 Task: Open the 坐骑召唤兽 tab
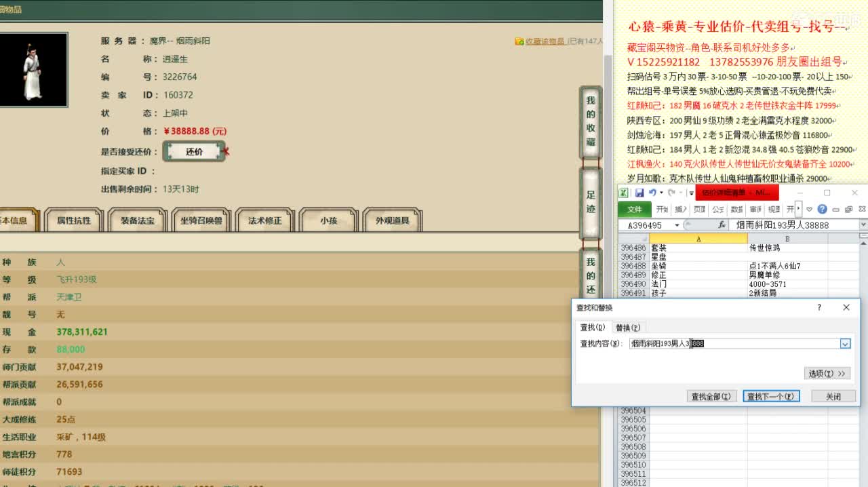click(x=201, y=220)
